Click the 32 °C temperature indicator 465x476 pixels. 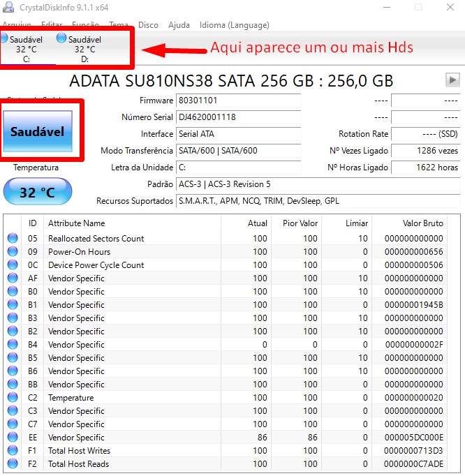(38, 192)
